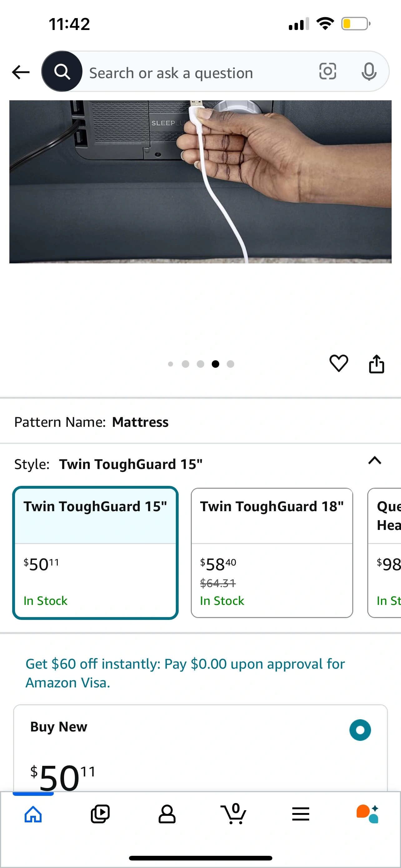Select Twin ToughGuard 18" style option
The width and height of the screenshot is (401, 868).
pos(272,553)
